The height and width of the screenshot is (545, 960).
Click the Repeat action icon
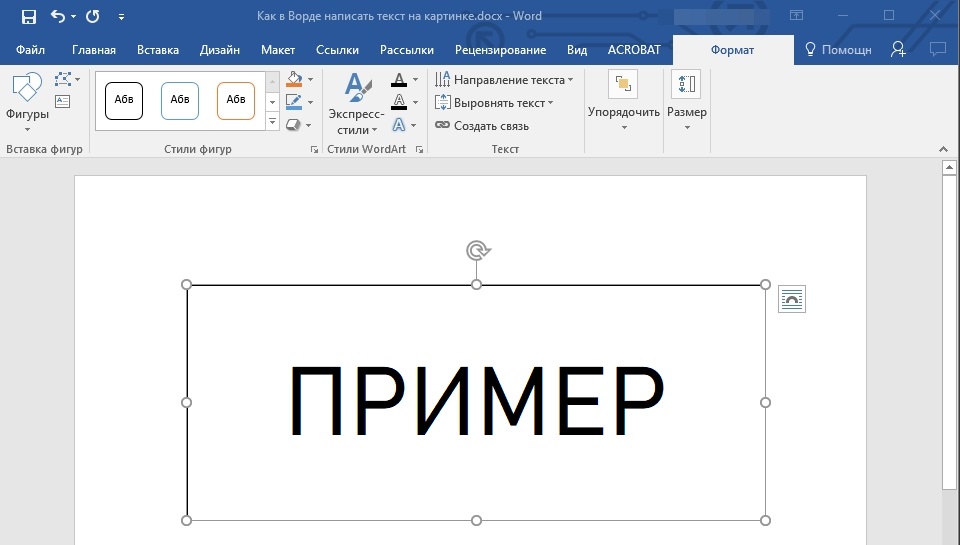pos(93,16)
